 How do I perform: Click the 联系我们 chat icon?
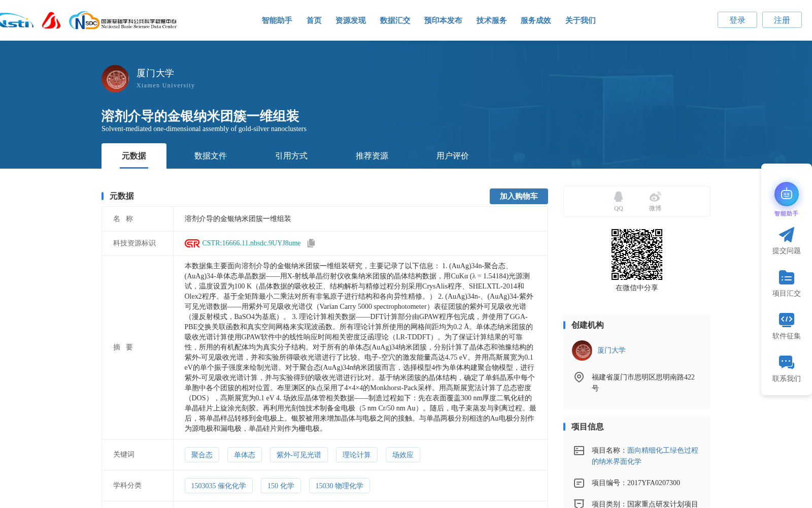tap(787, 362)
